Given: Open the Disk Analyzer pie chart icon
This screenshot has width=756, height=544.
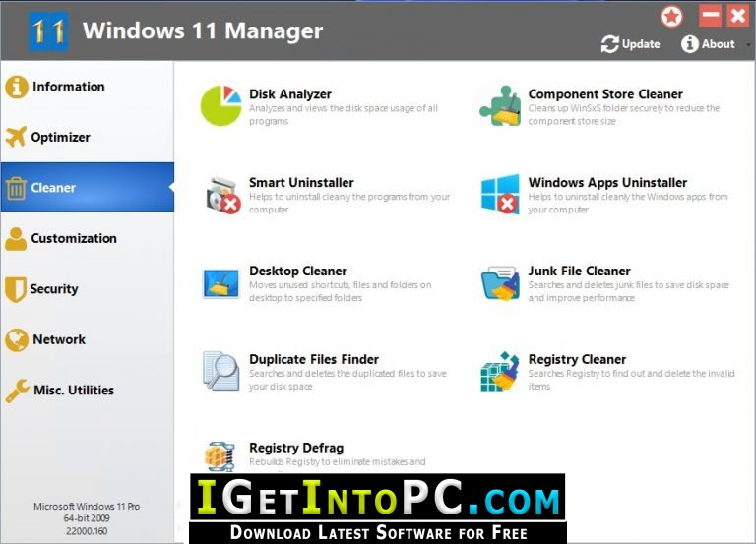Looking at the screenshot, I should 220,105.
